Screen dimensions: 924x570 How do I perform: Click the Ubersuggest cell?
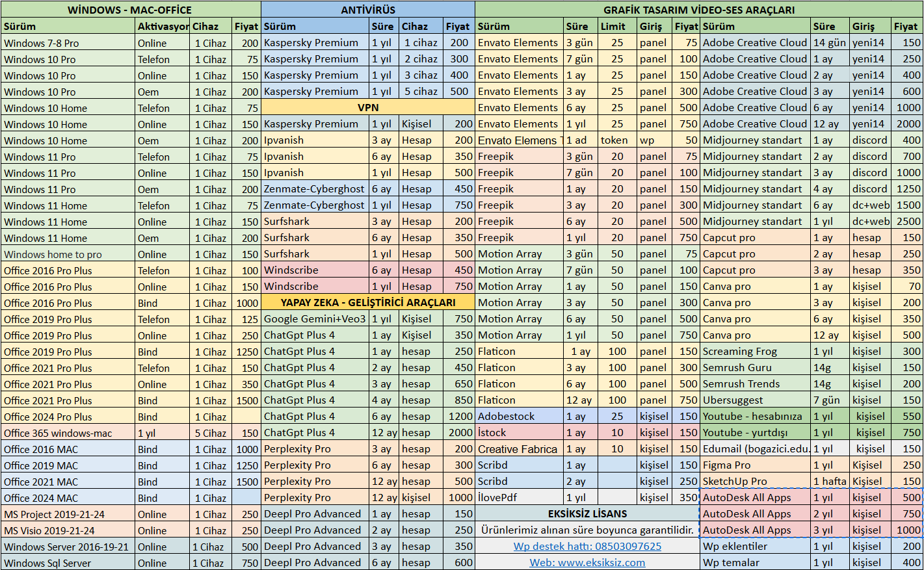pos(756,400)
